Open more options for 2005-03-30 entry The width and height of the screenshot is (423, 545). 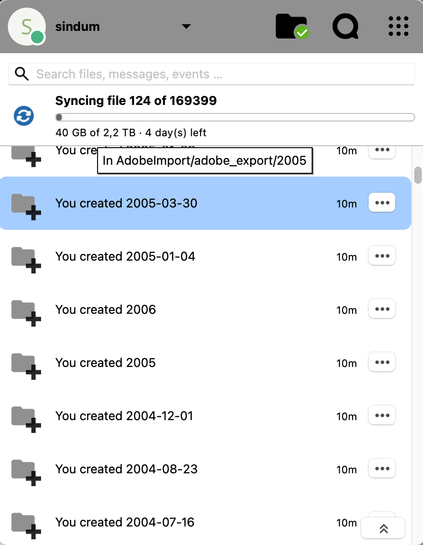click(x=382, y=203)
